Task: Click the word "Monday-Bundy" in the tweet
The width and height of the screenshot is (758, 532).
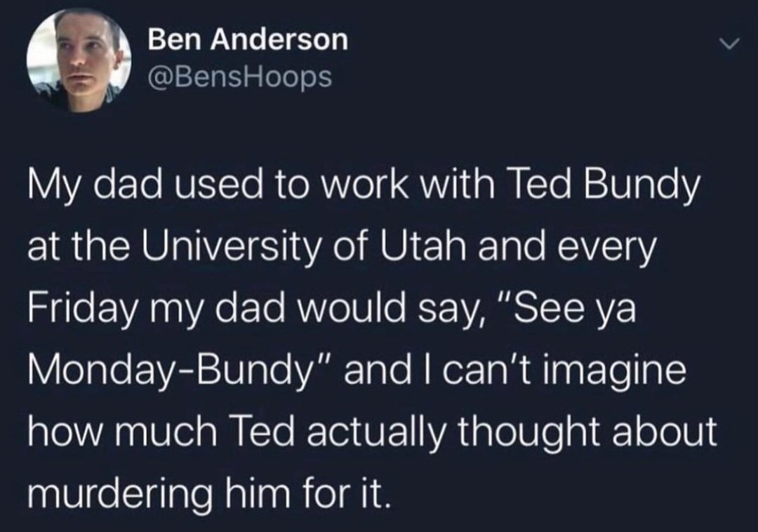Action: (x=175, y=369)
